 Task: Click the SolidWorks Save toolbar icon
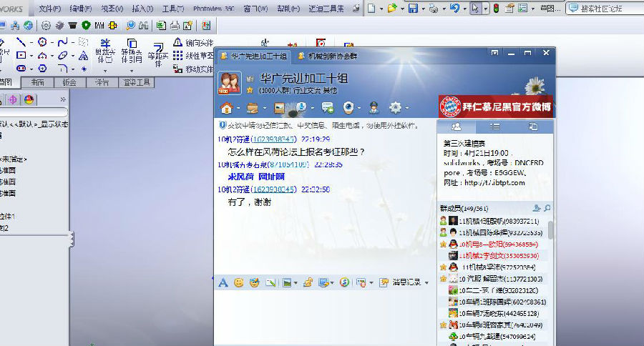coord(413,9)
